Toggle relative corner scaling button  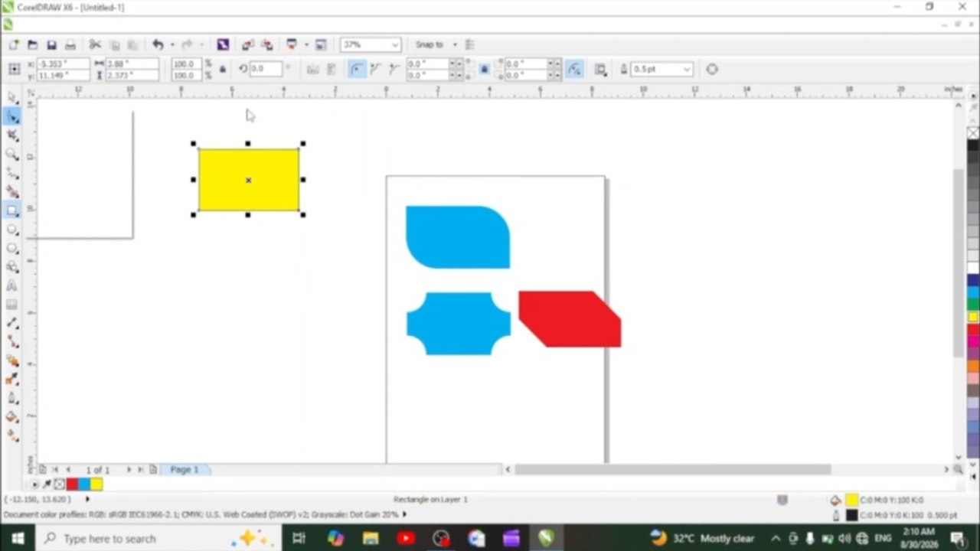[574, 69]
